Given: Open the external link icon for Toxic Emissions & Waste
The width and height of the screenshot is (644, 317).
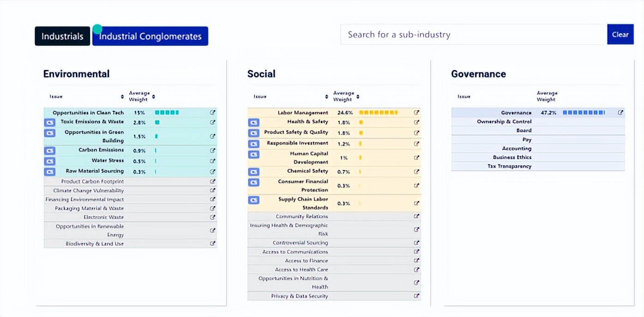Looking at the screenshot, I should point(213,122).
